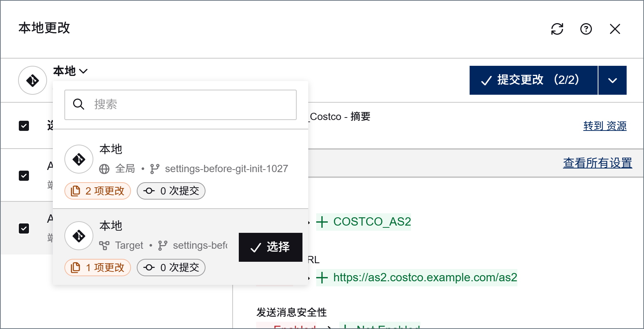The width and height of the screenshot is (644, 329).
Task: Click the Git repository icon beside 本地 header
Action: 33,80
